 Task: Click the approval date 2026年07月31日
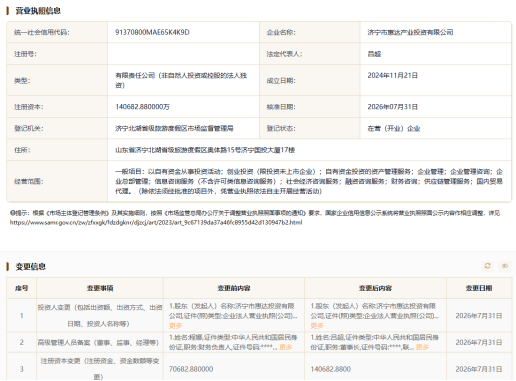393,107
